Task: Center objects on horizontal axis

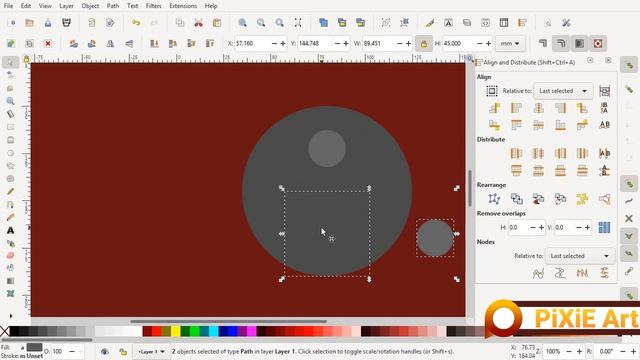Action: [x=538, y=125]
